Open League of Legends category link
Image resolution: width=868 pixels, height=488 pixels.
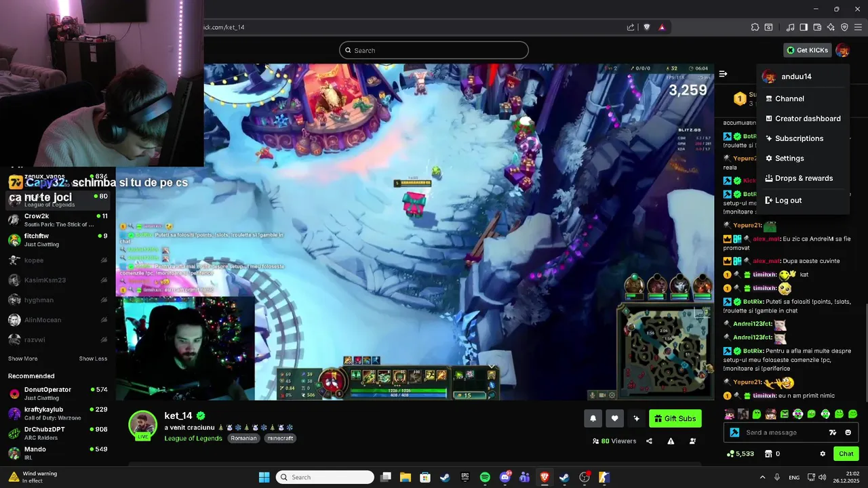click(x=193, y=439)
